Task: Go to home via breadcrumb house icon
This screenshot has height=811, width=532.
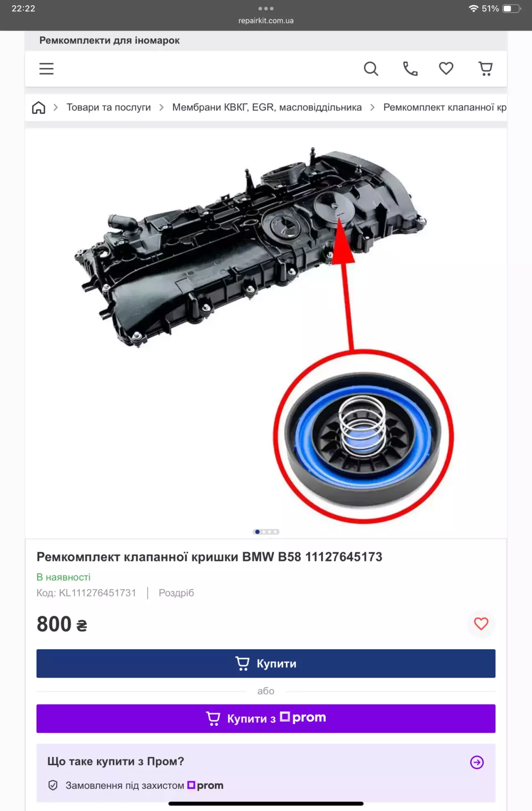Action: tap(39, 108)
